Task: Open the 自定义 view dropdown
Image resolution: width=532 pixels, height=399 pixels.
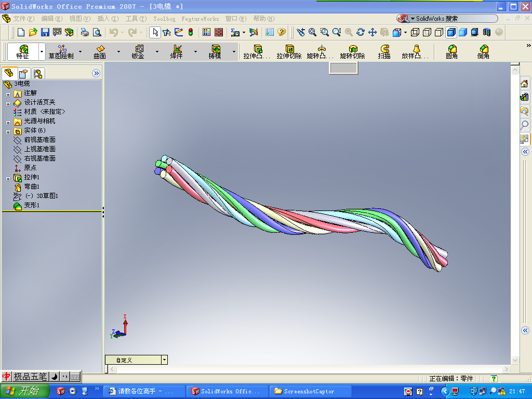Action: click(164, 359)
